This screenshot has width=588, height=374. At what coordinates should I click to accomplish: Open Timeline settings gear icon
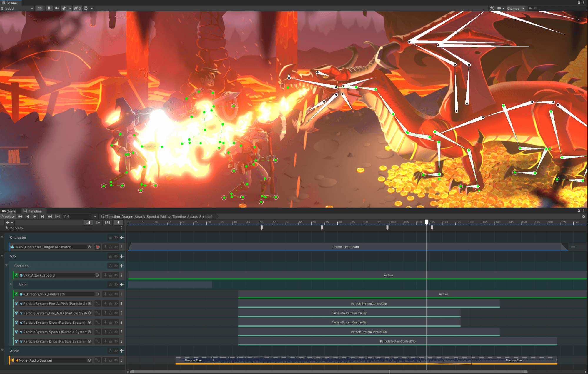[584, 216]
